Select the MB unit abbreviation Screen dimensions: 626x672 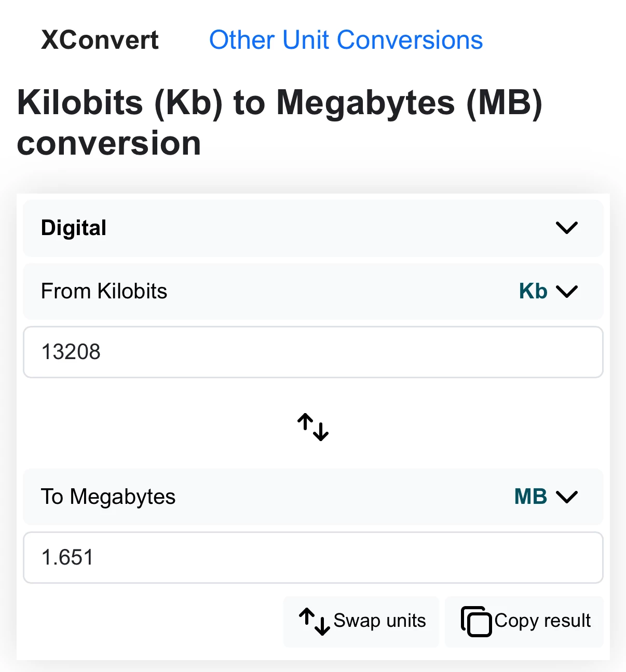[x=530, y=497]
